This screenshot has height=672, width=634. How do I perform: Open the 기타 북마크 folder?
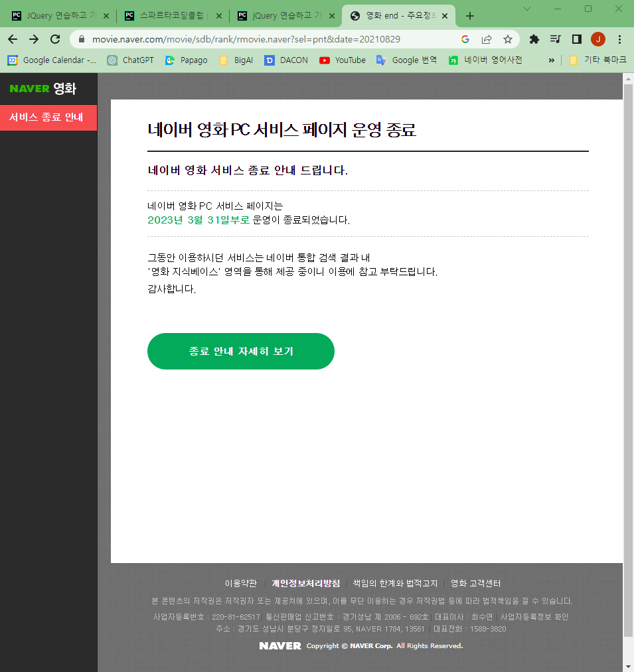(x=597, y=60)
